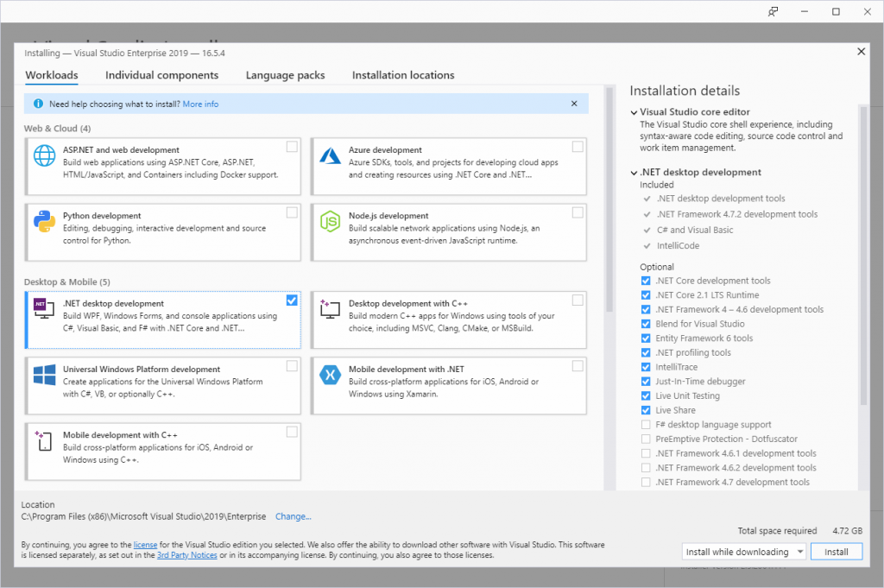Open the Language packs tab
The width and height of the screenshot is (884, 588).
(285, 75)
